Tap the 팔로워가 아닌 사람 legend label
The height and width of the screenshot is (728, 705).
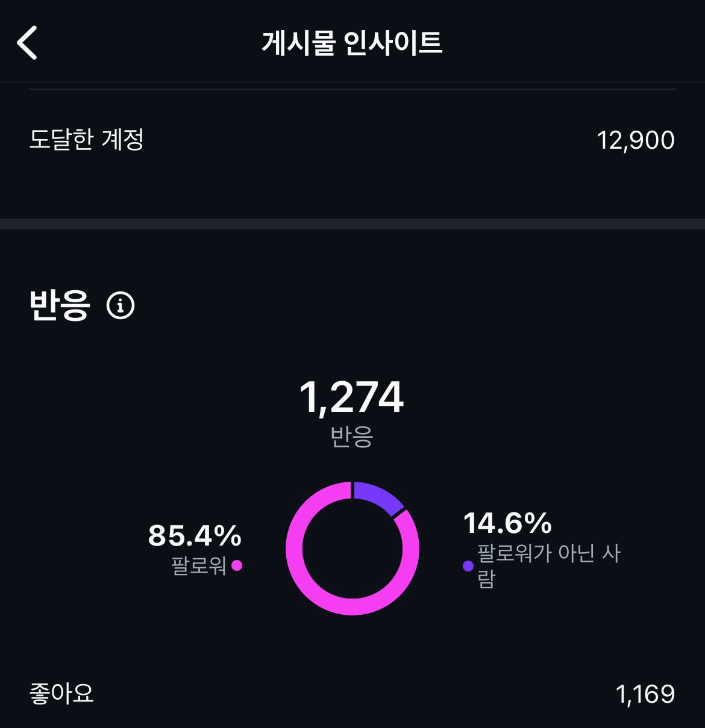click(548, 565)
